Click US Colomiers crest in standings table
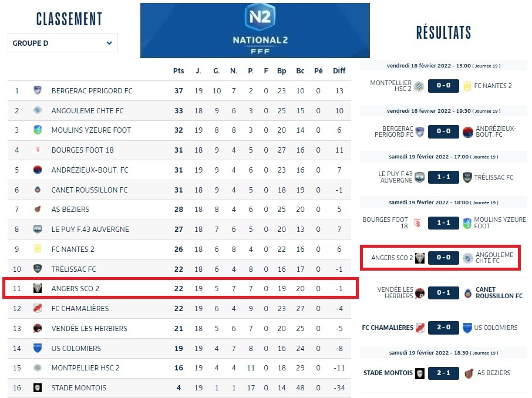Image resolution: width=532 pixels, height=398 pixels. [x=38, y=348]
